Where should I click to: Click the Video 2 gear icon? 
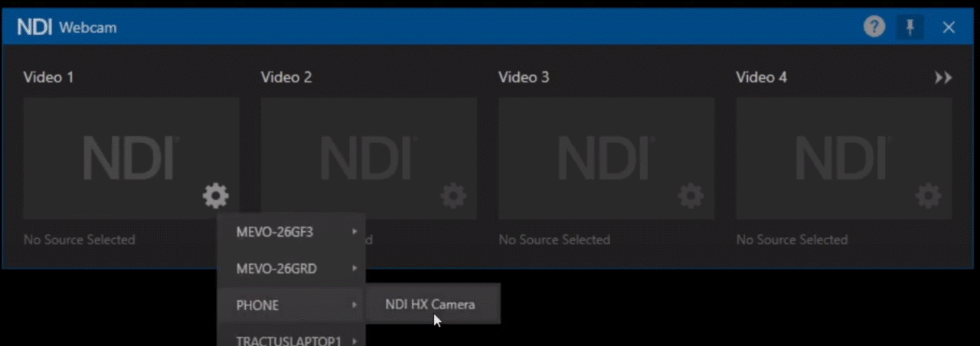coord(453,197)
